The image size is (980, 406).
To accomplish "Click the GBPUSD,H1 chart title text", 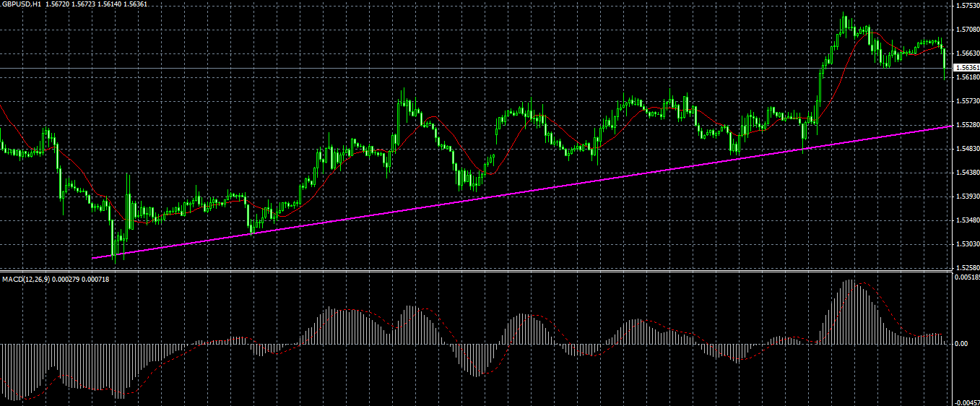I will [x=21, y=4].
